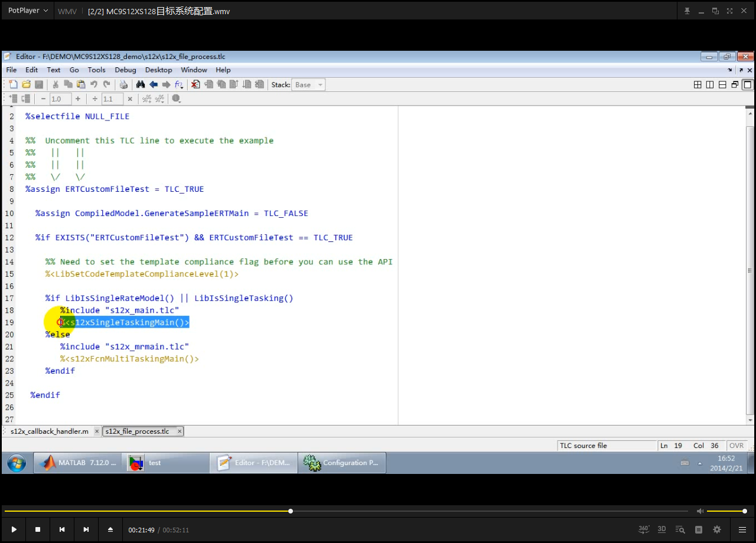Create a new file in the editor

coord(13,85)
